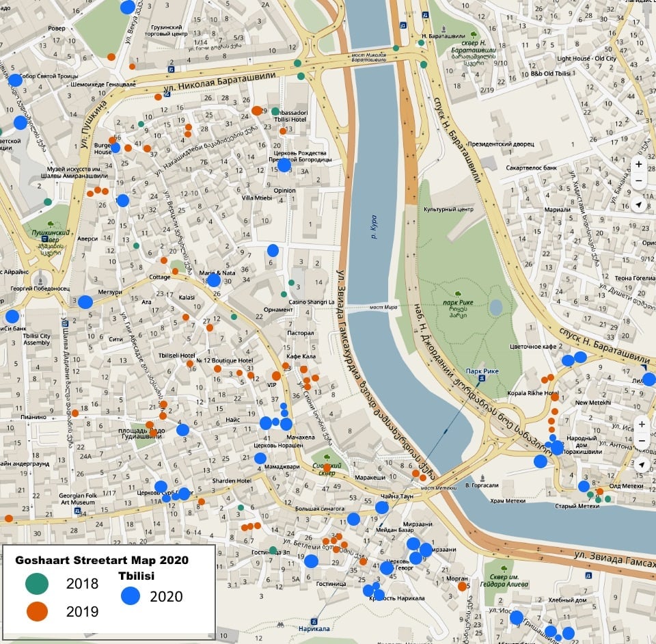The width and height of the screenshot is (656, 644).
Task: Click the Н. Бараташвили monument icon
Action: (443, 29)
